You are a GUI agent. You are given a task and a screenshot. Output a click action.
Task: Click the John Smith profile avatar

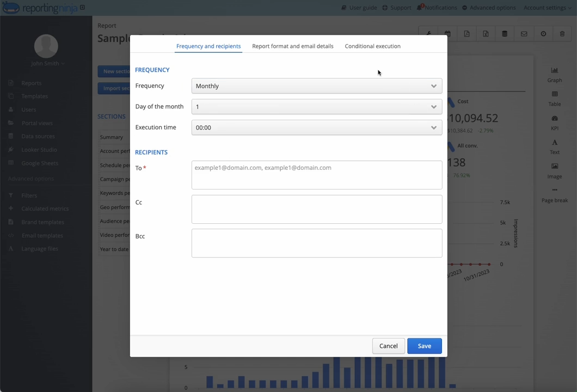(x=46, y=46)
